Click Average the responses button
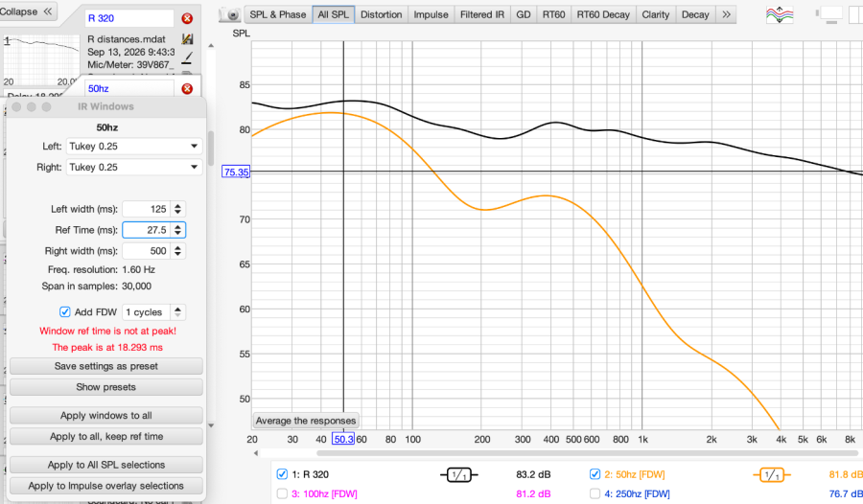 (306, 421)
